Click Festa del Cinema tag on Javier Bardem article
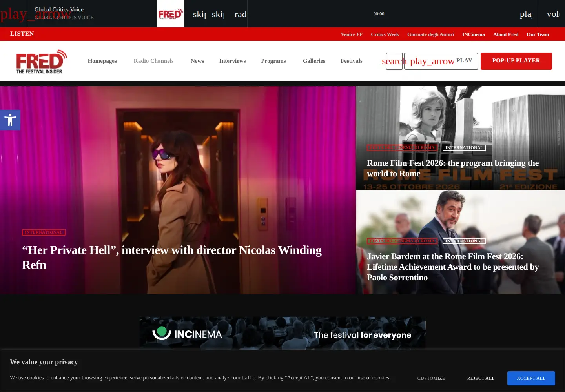Image resolution: width=565 pixels, height=392 pixels. (x=403, y=241)
